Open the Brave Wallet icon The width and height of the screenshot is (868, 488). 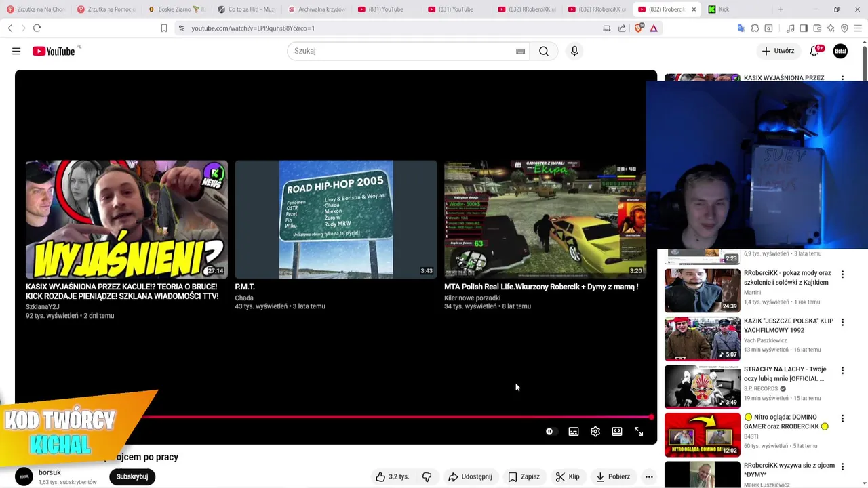click(817, 28)
